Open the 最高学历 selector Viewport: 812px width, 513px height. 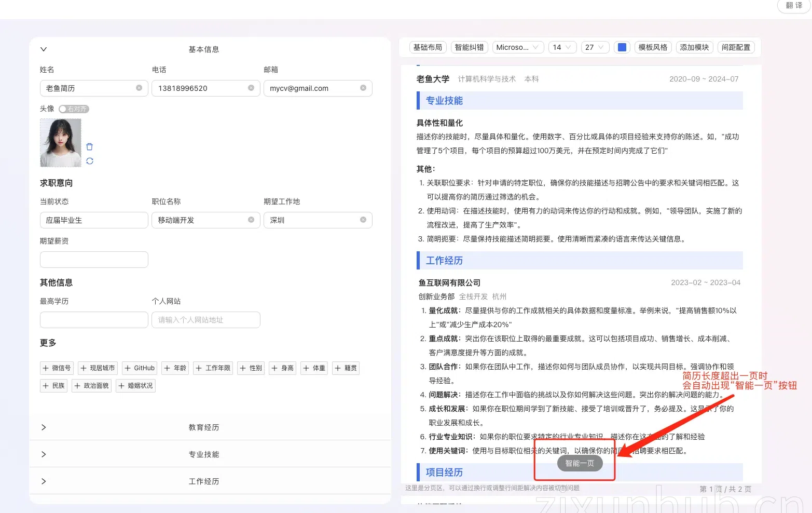(94, 320)
